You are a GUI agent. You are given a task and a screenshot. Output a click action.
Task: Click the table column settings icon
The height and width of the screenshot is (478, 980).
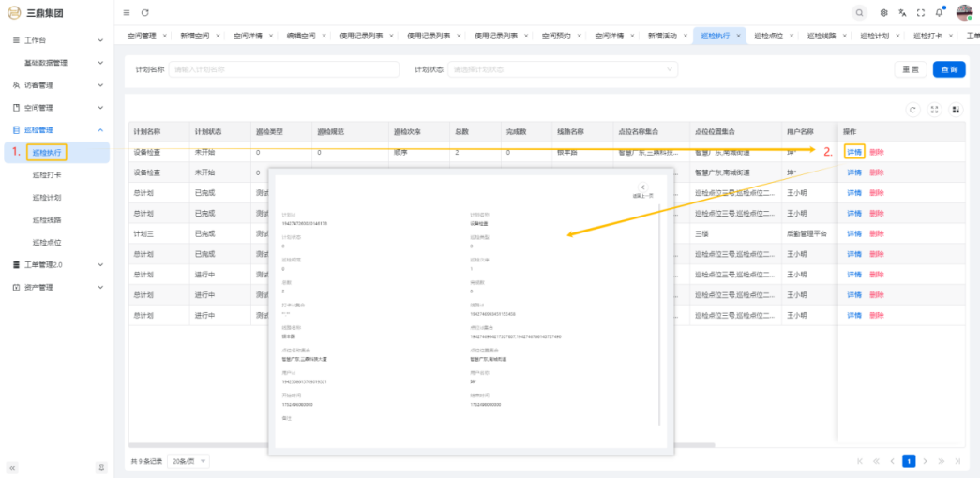click(956, 110)
